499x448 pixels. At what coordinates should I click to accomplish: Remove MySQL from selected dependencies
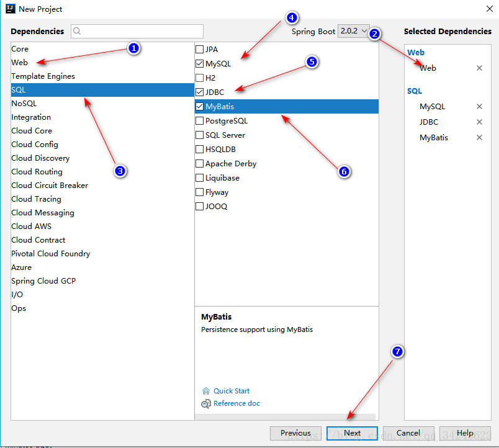click(479, 107)
